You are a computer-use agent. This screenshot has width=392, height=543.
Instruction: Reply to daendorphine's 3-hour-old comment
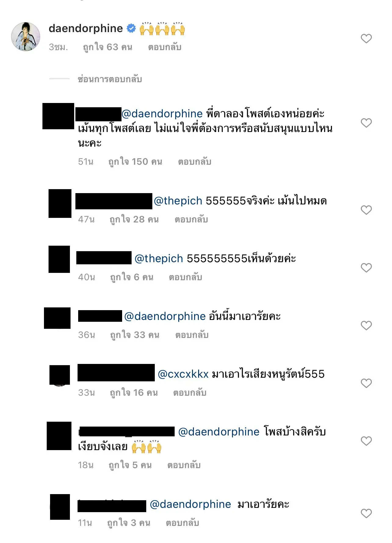coord(165,47)
